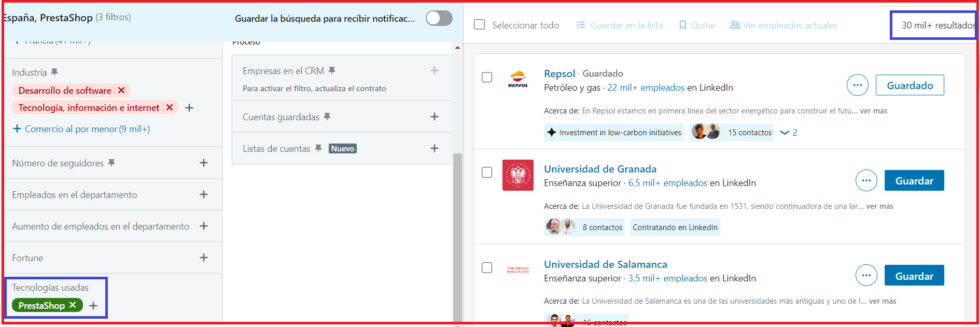Click the Repsol logo thumbnail
The width and height of the screenshot is (980, 327).
[518, 79]
